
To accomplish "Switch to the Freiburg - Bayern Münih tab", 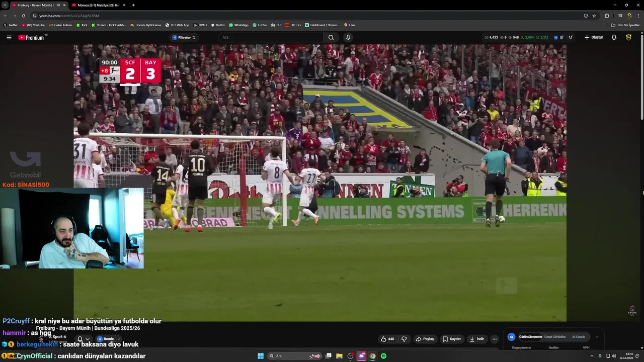I will (x=38, y=5).
